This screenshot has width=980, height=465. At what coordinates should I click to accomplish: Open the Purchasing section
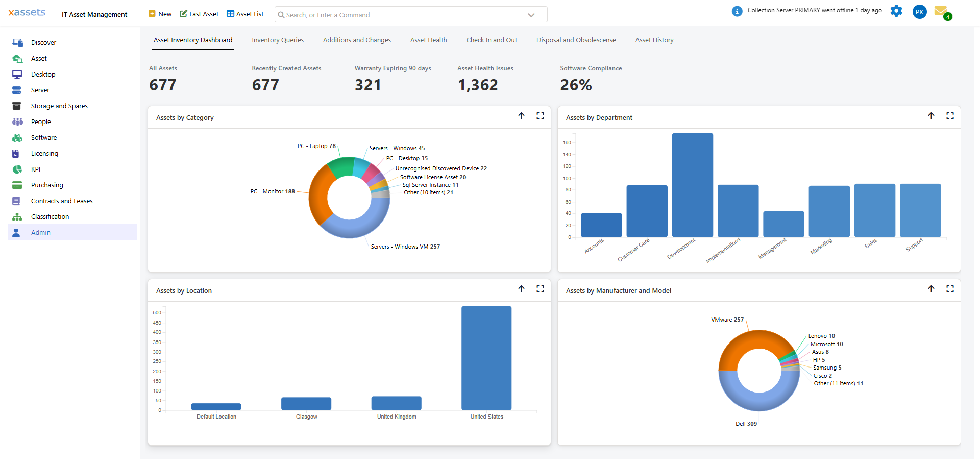click(47, 185)
